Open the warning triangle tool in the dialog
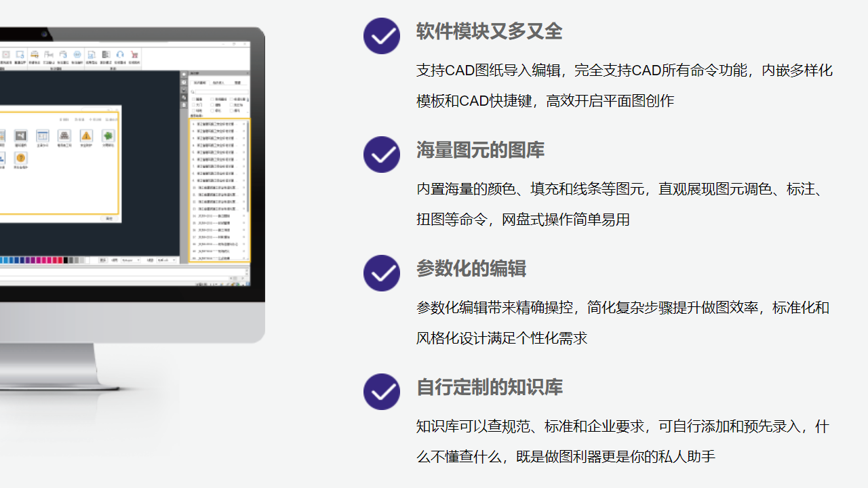This screenshot has height=488, width=868. (86, 136)
